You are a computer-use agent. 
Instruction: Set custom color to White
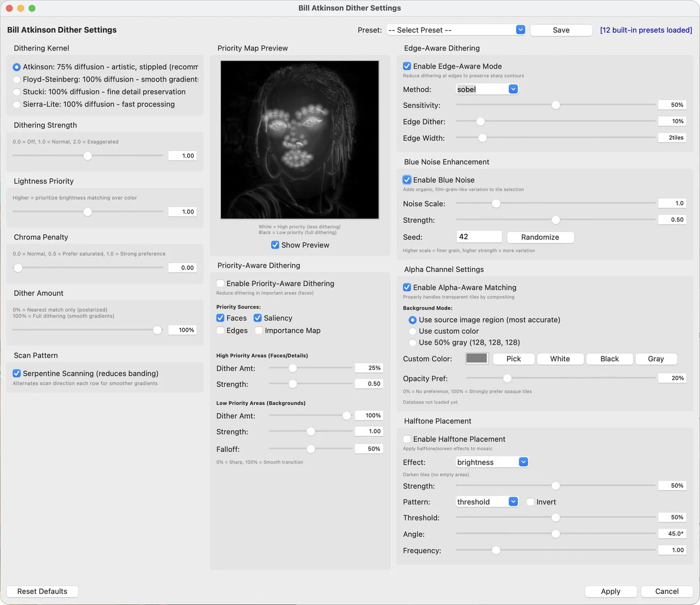560,359
